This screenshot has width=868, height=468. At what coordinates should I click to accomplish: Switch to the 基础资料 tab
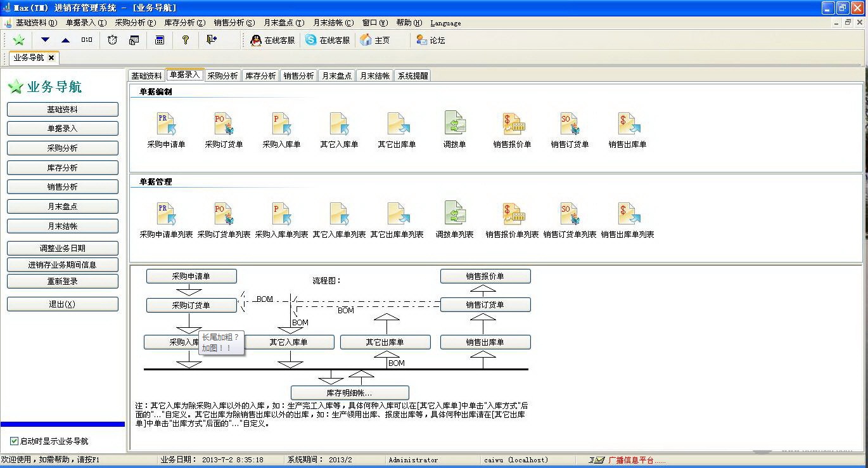tap(146, 75)
